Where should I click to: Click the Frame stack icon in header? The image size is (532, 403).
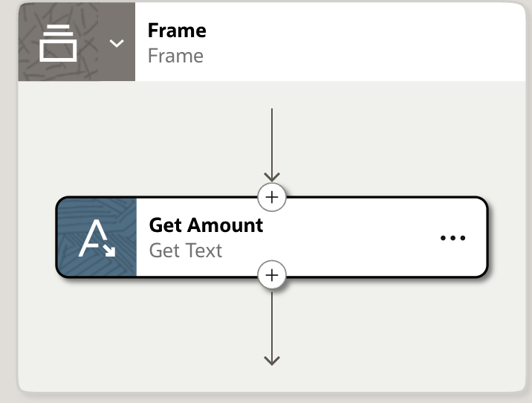[x=58, y=42]
